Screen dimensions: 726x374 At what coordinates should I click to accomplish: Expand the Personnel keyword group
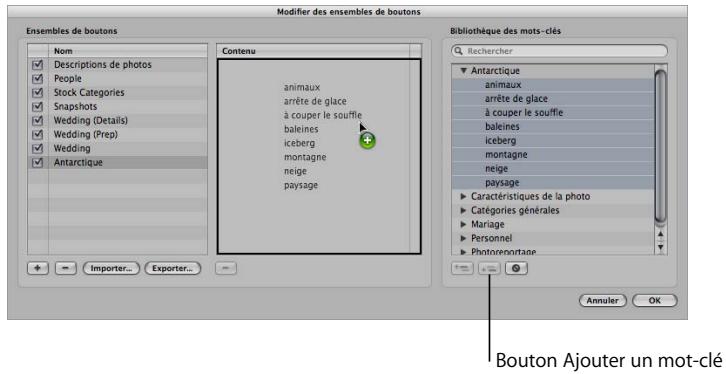pos(463,238)
